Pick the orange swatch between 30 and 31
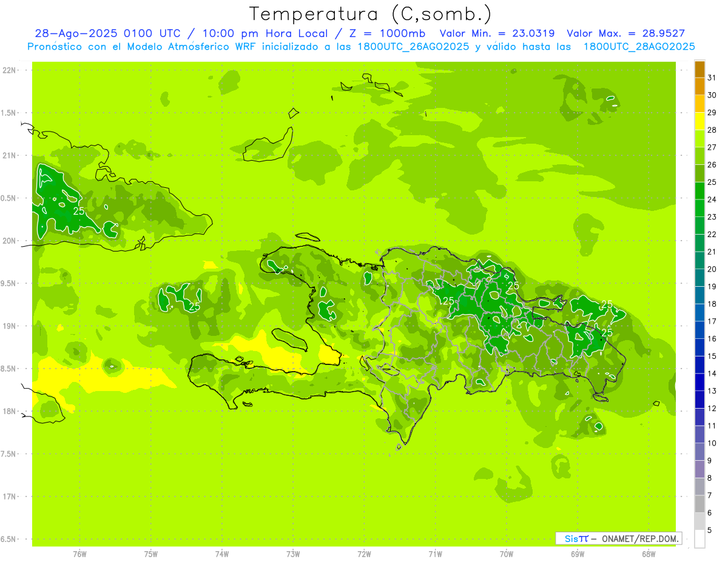The width and height of the screenshot is (728, 562). click(699, 87)
